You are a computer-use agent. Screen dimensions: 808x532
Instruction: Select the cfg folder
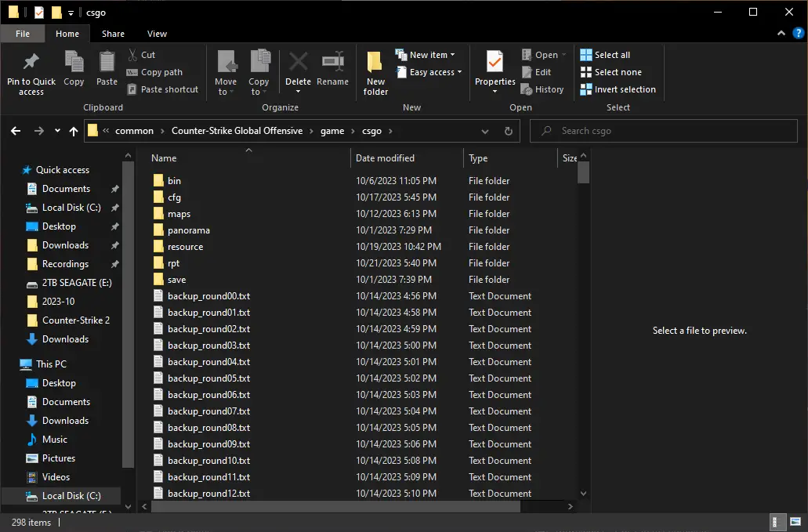coord(174,197)
